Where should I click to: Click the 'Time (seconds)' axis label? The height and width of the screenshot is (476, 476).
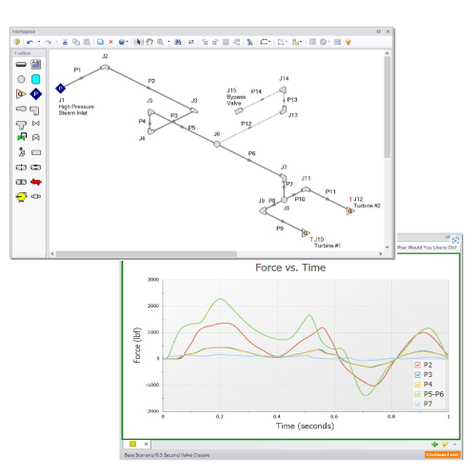(x=305, y=426)
